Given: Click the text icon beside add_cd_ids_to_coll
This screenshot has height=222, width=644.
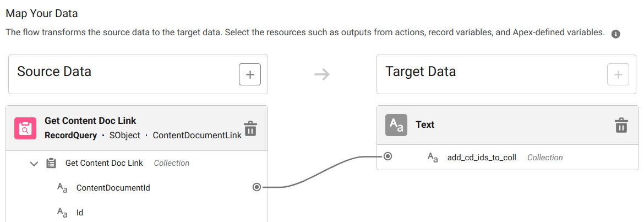Looking at the screenshot, I should point(433,158).
